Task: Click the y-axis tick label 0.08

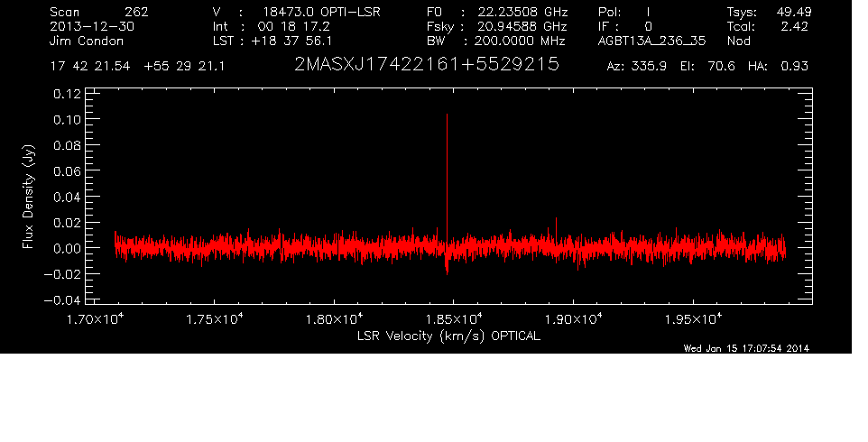Action: tap(67, 145)
